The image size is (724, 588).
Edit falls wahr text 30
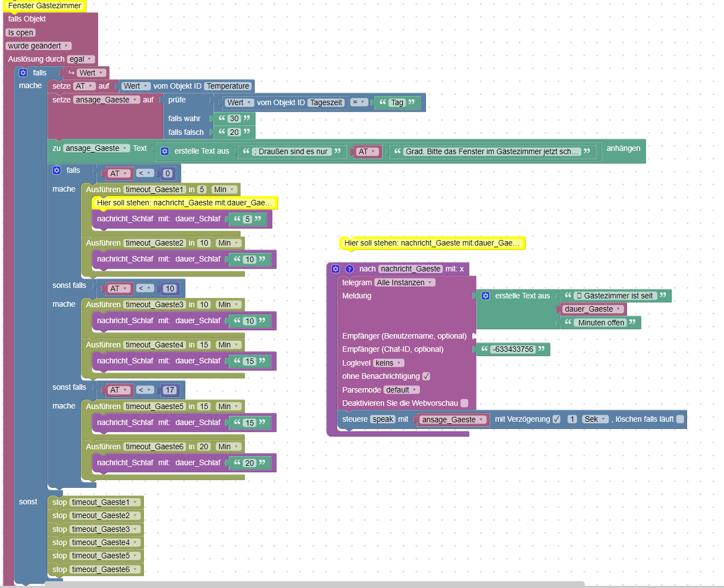tap(235, 118)
